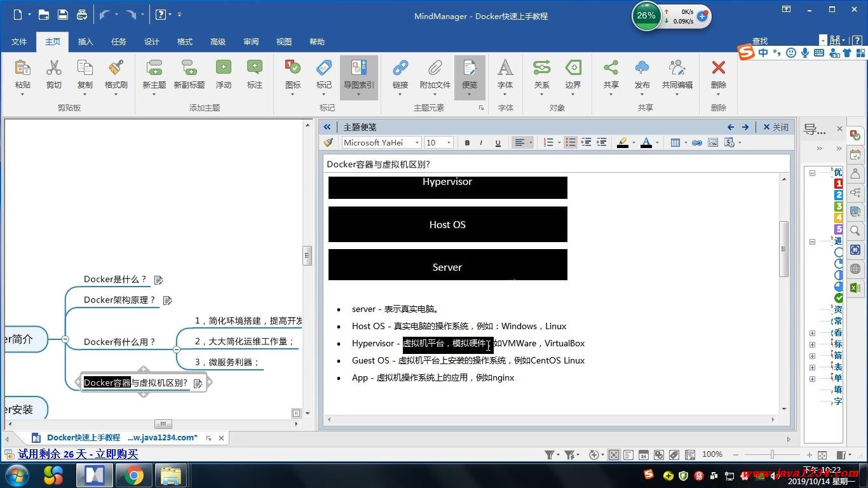Open the Design (设计) tab
Viewport: 868px width, 488px height.
[x=152, y=41]
